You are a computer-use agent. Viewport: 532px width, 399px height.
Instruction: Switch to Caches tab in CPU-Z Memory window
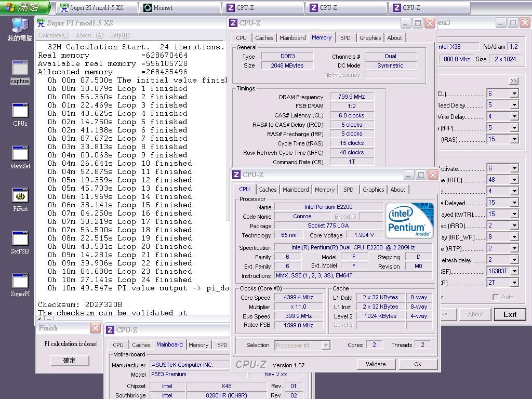[264, 38]
